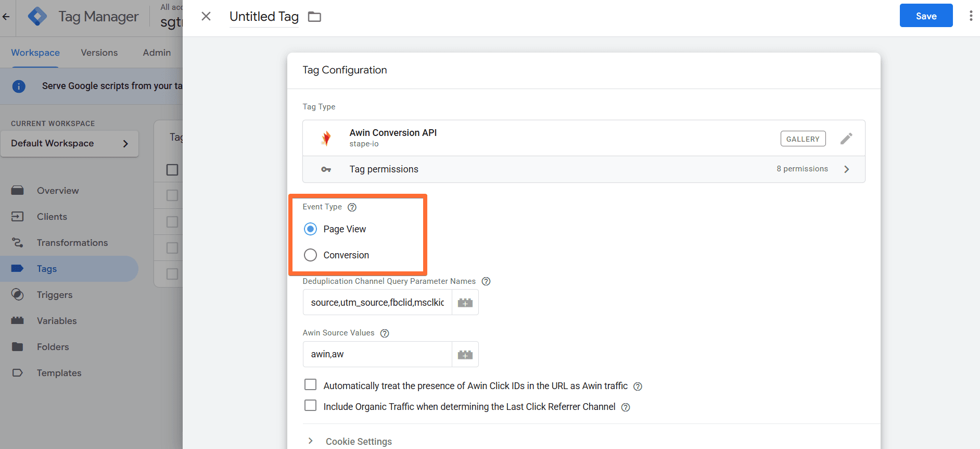Open the Triggers section in sidebar
980x449 pixels.
(55, 295)
